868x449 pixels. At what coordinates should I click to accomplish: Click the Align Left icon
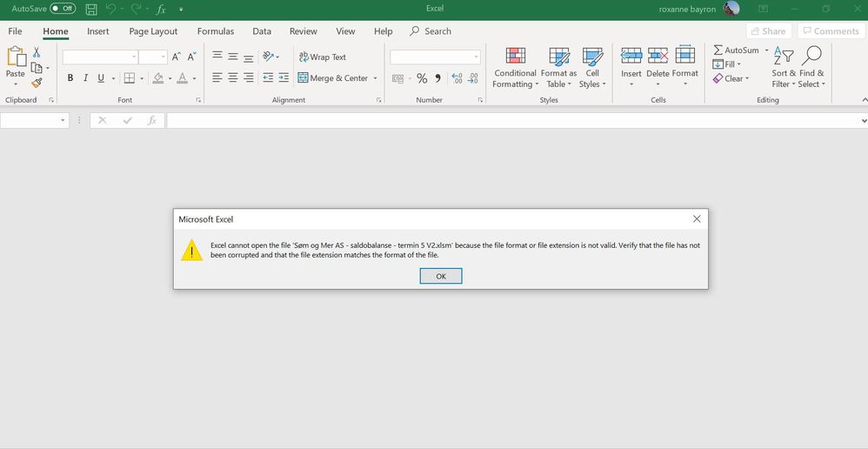click(217, 78)
